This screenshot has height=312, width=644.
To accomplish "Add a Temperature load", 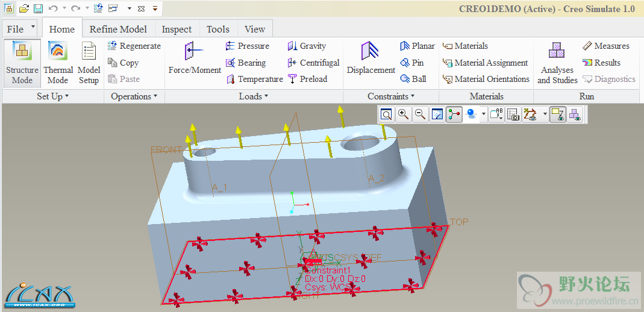I will pyautogui.click(x=255, y=79).
